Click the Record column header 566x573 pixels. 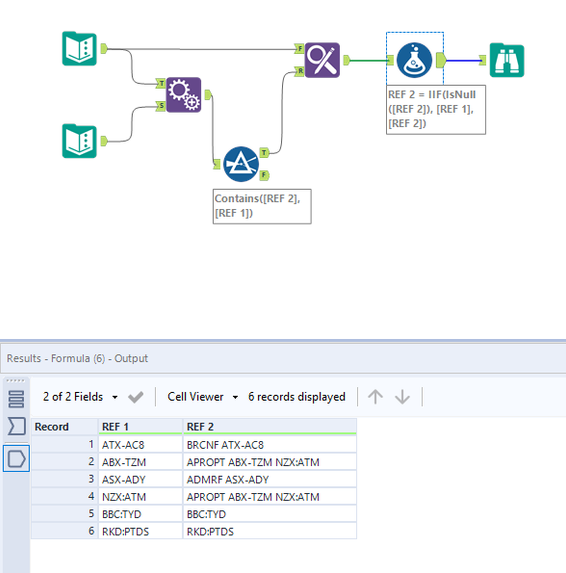click(65, 426)
